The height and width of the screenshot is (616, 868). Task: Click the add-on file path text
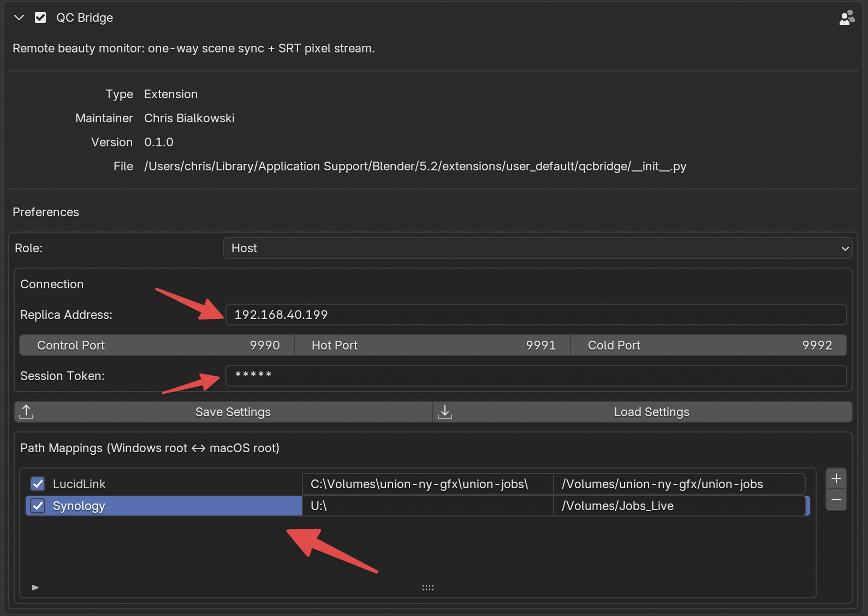[415, 166]
